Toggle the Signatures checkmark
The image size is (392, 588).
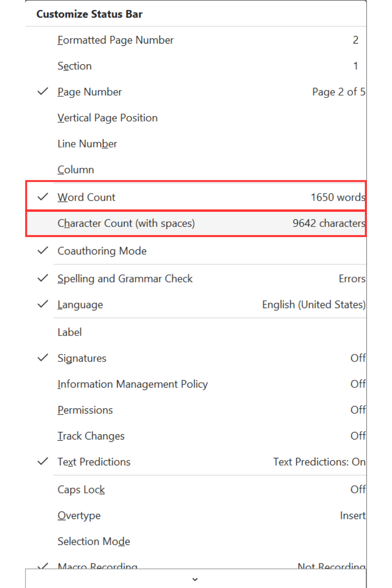coord(43,358)
